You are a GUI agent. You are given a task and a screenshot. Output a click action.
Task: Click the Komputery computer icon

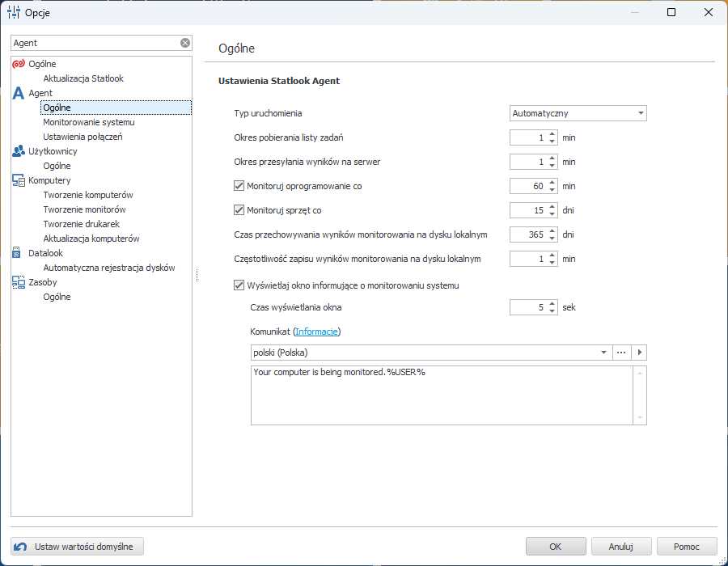19,180
